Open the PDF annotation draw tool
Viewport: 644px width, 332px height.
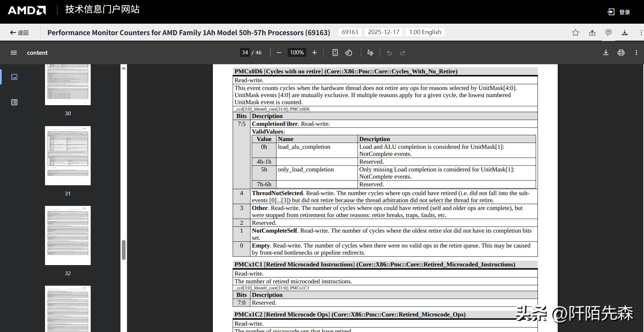pyautogui.click(x=370, y=53)
